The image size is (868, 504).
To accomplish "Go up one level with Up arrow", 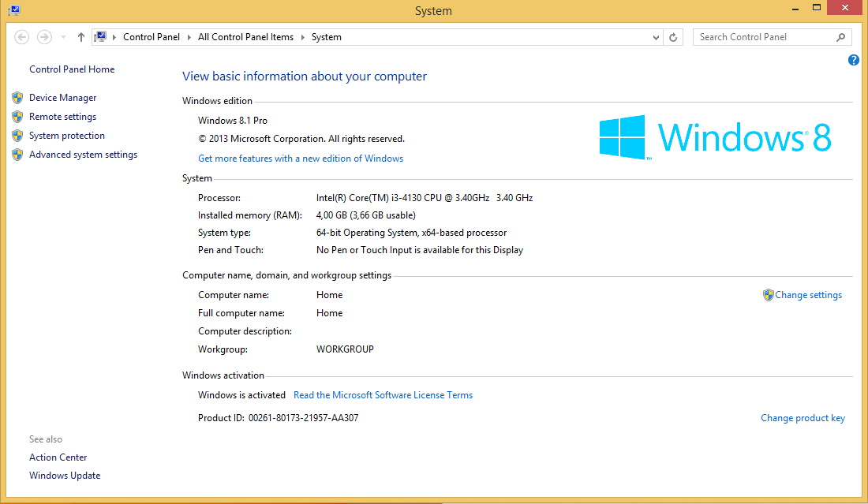I will (x=81, y=37).
